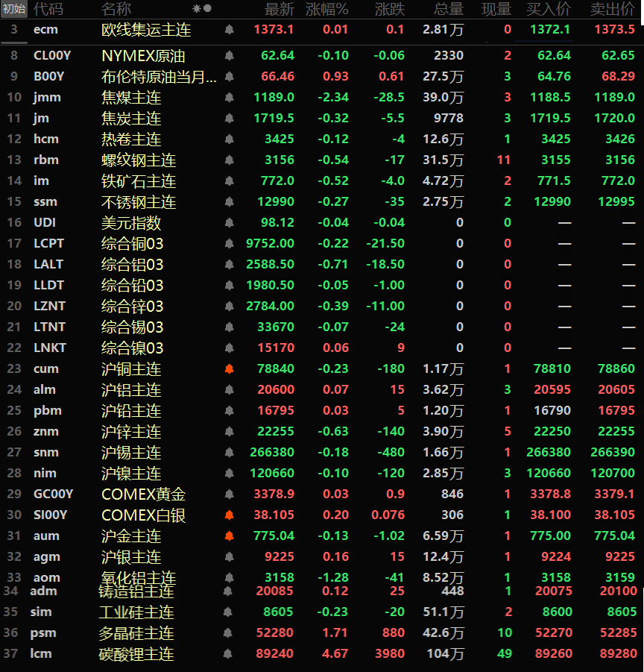Click the alert bell for 碳酸锂主连
This screenshot has height=672, width=644.
(x=229, y=654)
